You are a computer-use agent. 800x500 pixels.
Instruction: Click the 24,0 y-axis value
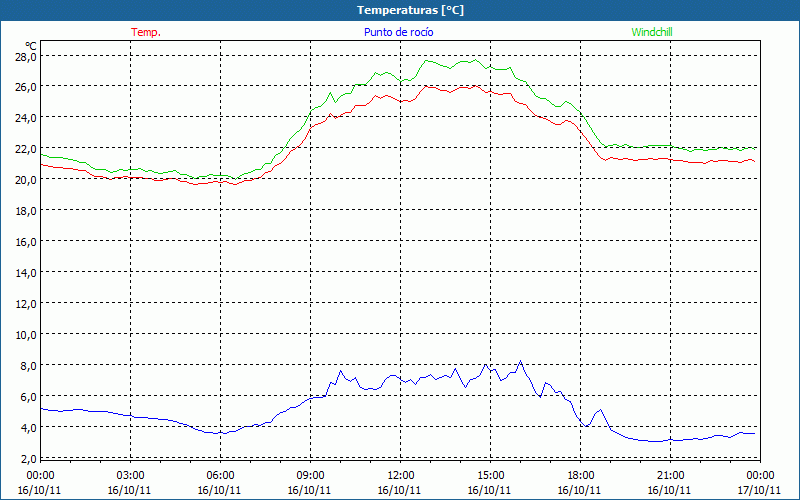point(25,118)
